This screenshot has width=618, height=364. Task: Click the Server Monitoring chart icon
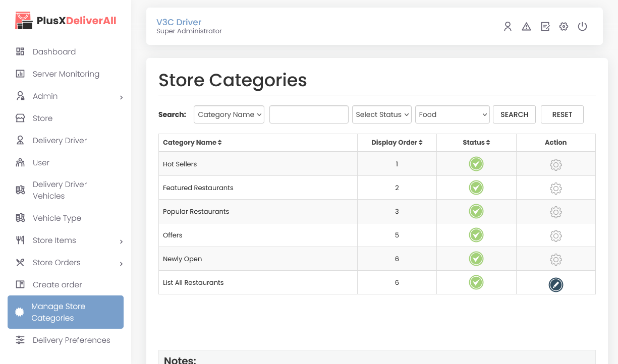20,74
